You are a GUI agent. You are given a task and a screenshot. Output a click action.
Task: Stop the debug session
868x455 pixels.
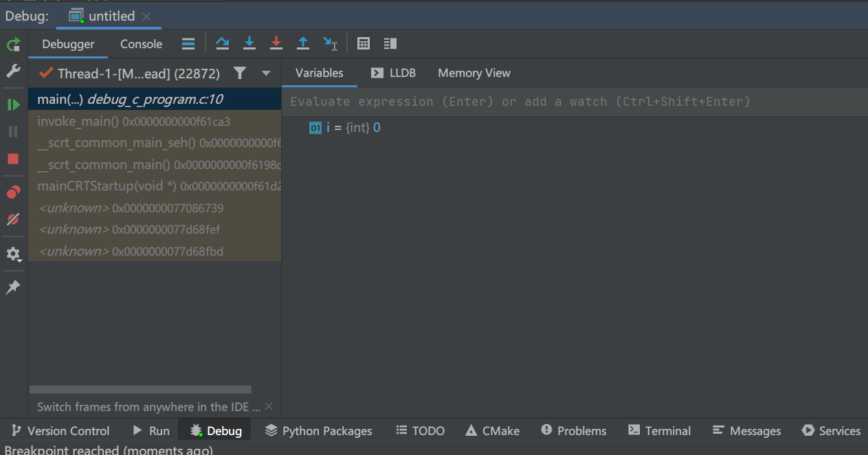(13, 159)
